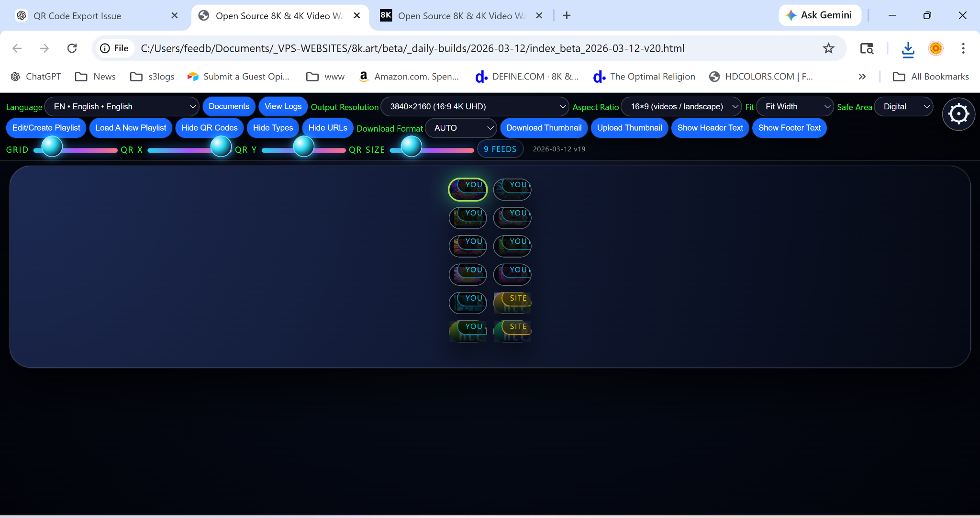
Task: Open the Submit a Guest Opinion bookmark
Action: click(238, 77)
